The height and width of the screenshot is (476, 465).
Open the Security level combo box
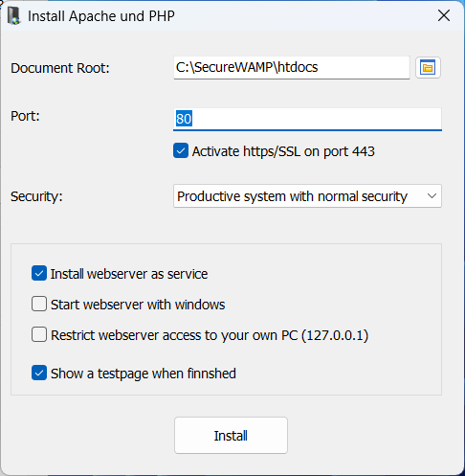pyautogui.click(x=307, y=196)
